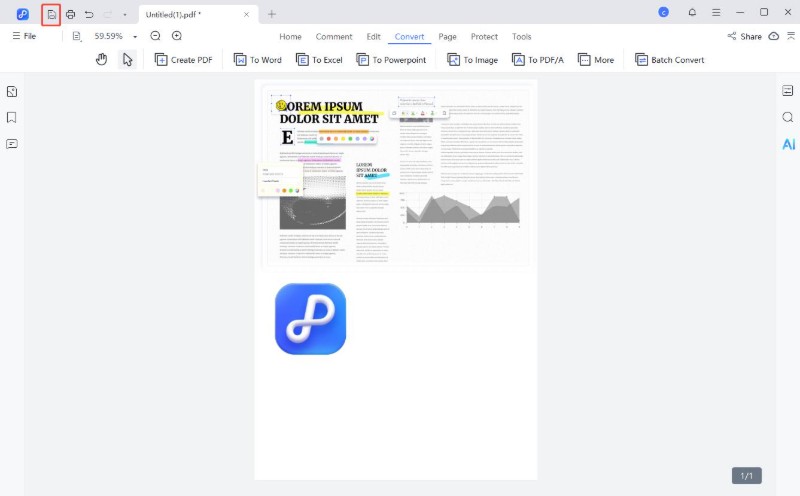This screenshot has width=800, height=496.
Task: Open the comments panel icon
Action: pos(12,144)
